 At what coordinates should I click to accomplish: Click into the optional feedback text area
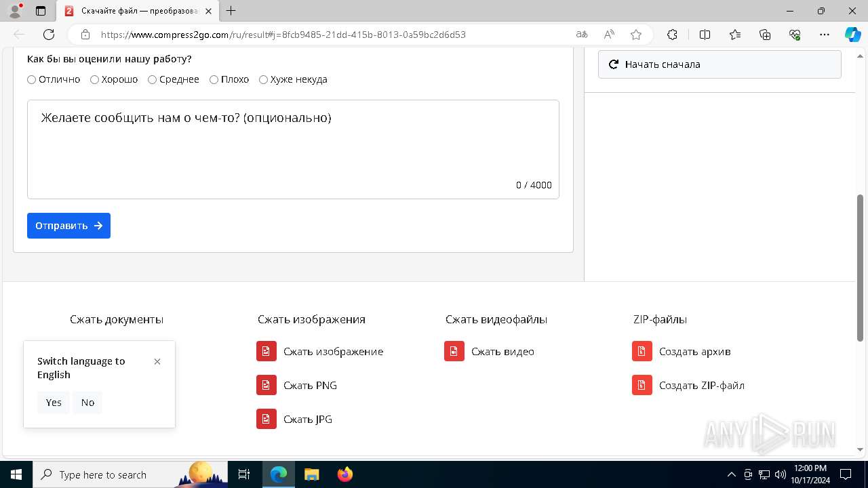[293, 149]
